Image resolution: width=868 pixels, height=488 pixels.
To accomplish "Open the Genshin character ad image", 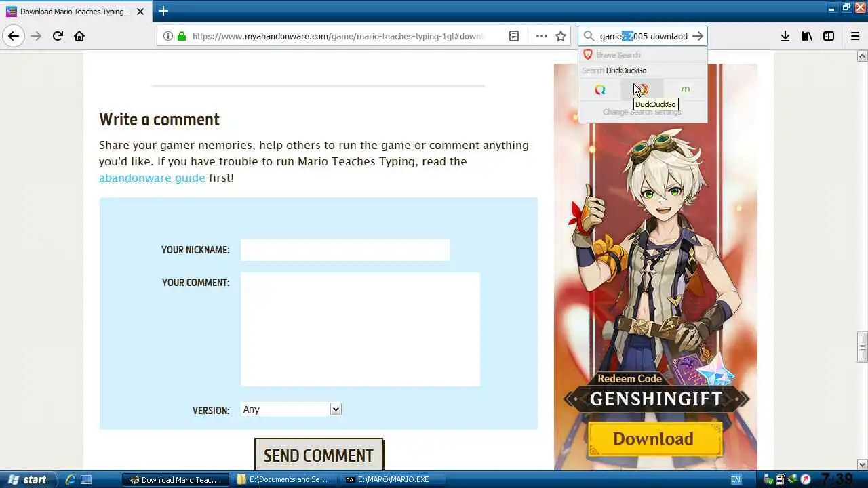I will [656, 267].
